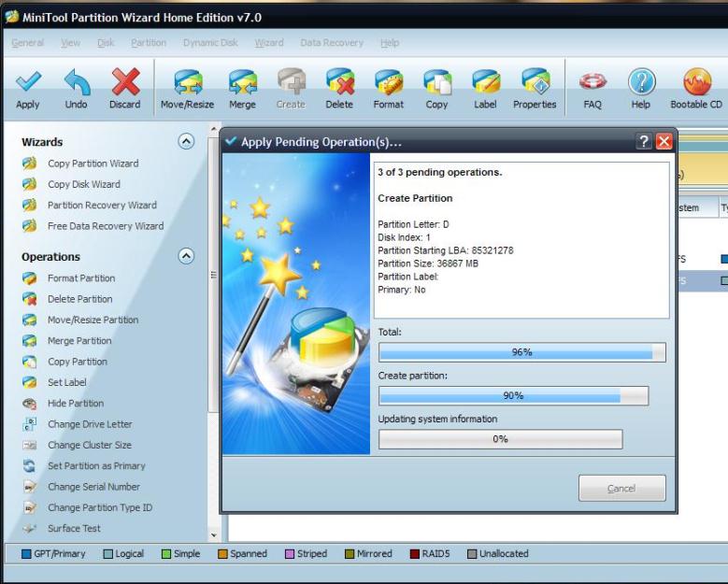The image size is (728, 584).
Task: Click the Spanned orange legend swatch
Action: [x=222, y=554]
